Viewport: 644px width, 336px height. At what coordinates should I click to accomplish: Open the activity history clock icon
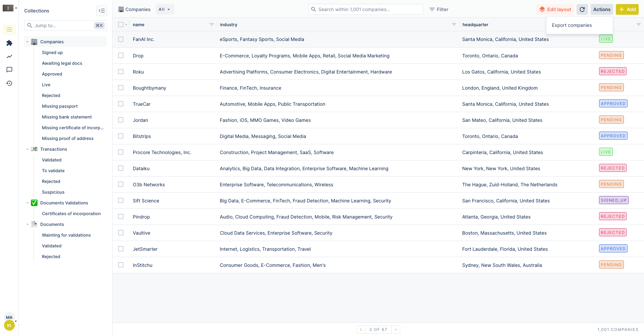(9, 83)
